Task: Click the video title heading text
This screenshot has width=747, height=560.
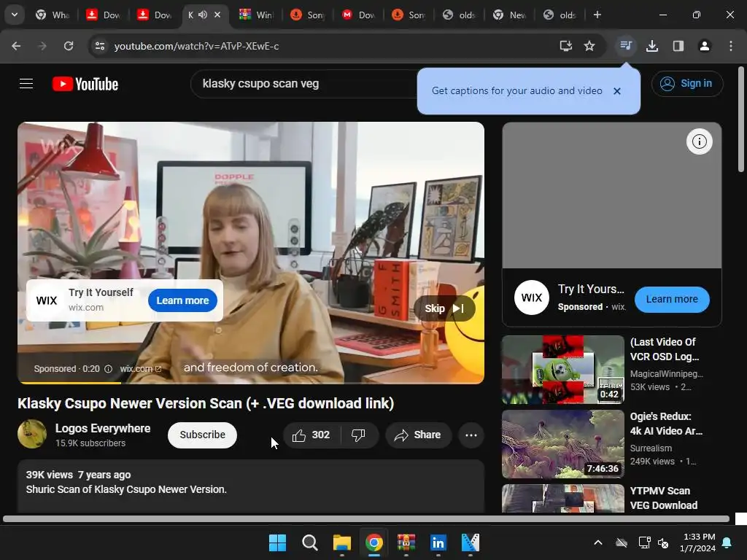Action: tap(206, 403)
